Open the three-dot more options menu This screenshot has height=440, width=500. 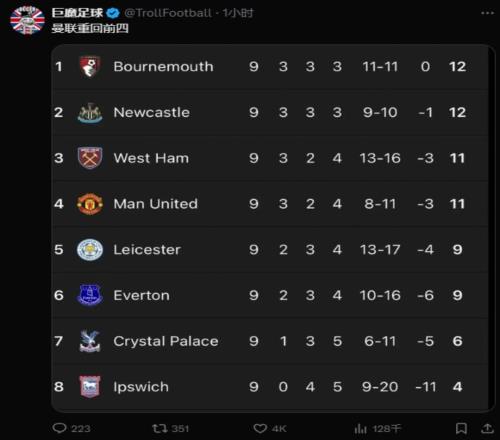click(487, 13)
